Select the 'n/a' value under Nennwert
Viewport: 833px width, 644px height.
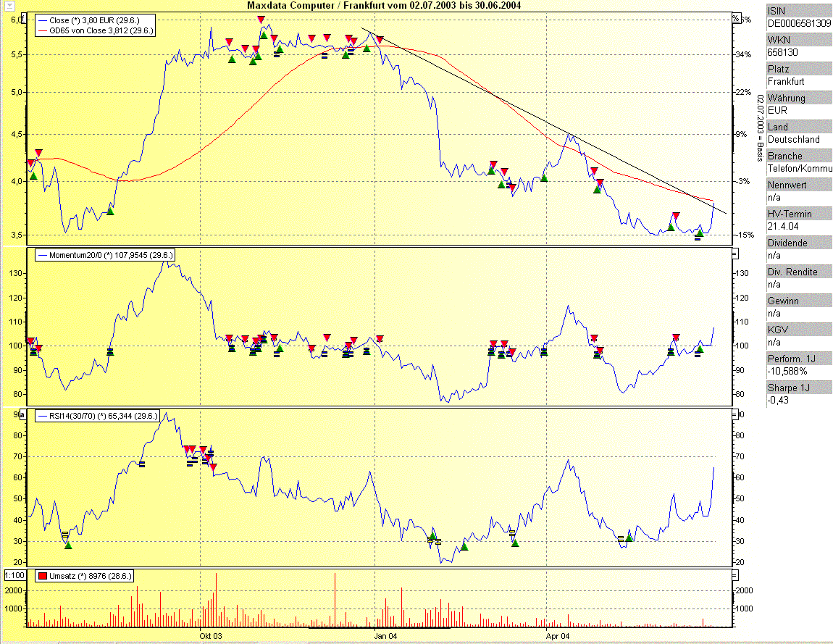[x=774, y=198]
